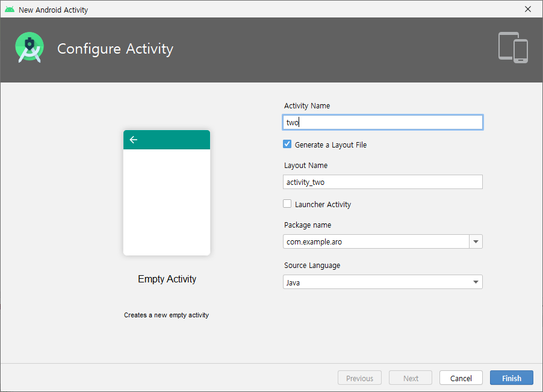Click the Cancel button
This screenshot has height=392, width=543.
point(461,378)
